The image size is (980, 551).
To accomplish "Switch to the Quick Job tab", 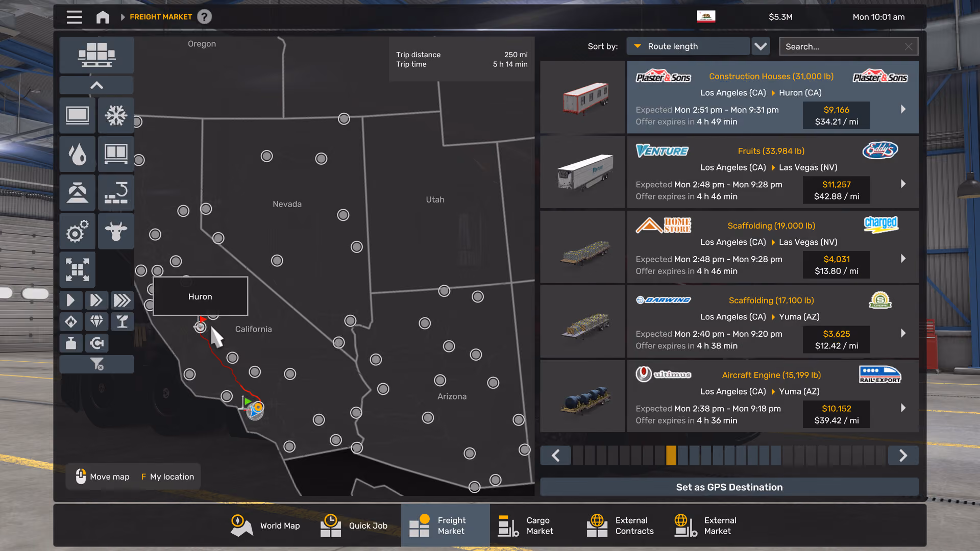I will [x=354, y=525].
